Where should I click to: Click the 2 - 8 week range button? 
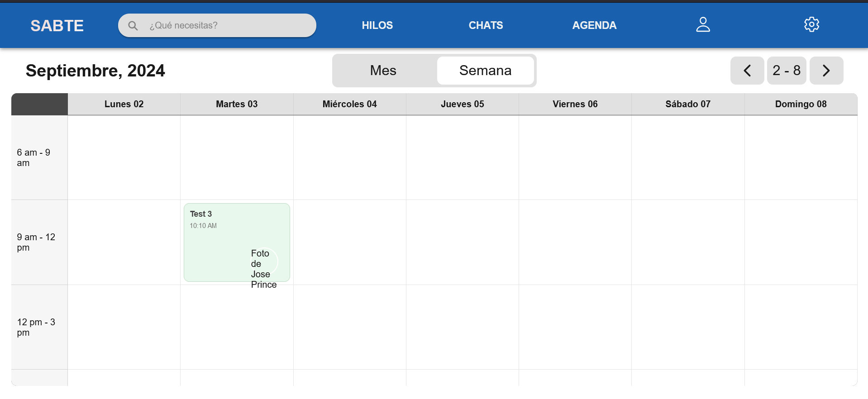pyautogui.click(x=787, y=71)
